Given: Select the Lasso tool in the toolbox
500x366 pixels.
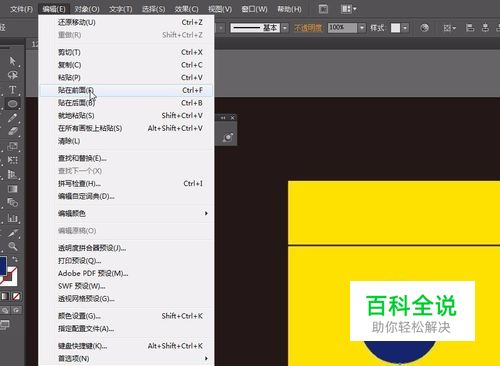Looking at the screenshot, I should point(12,75).
